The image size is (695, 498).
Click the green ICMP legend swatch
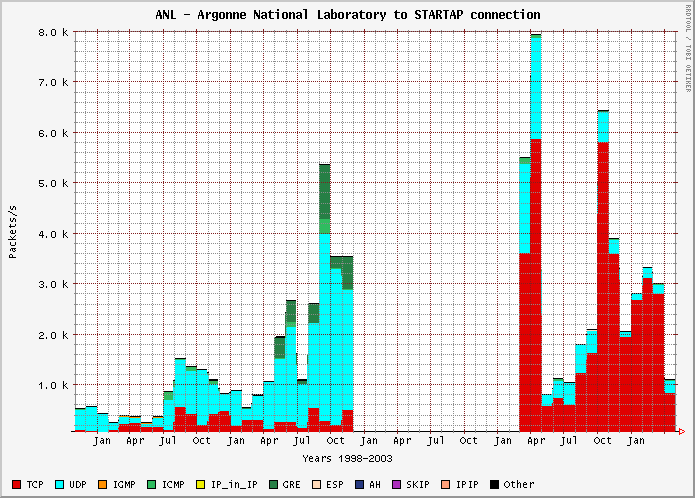tap(152, 484)
